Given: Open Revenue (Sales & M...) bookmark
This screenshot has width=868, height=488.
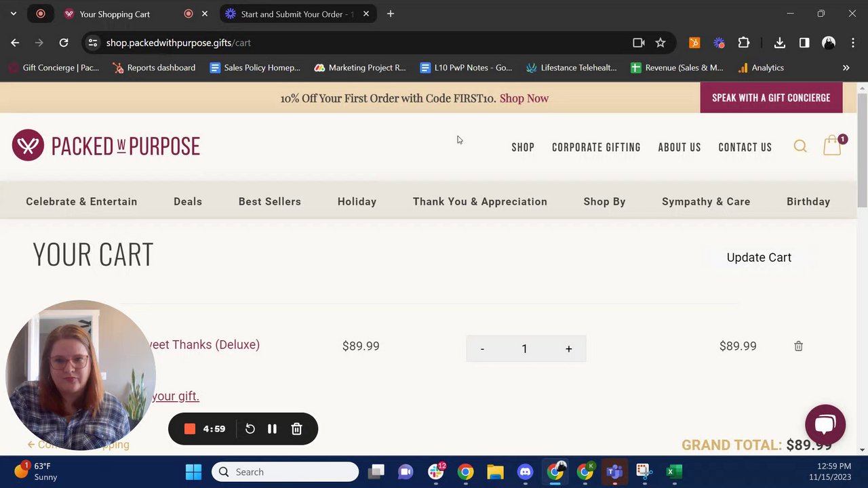Looking at the screenshot, I should coord(677,68).
